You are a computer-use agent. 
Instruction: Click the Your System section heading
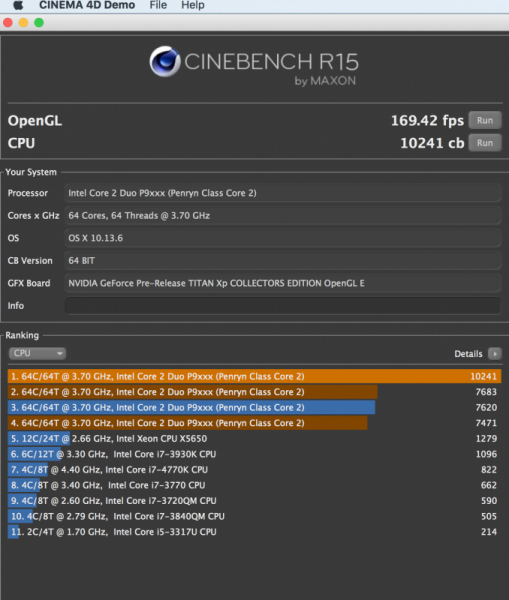31,172
